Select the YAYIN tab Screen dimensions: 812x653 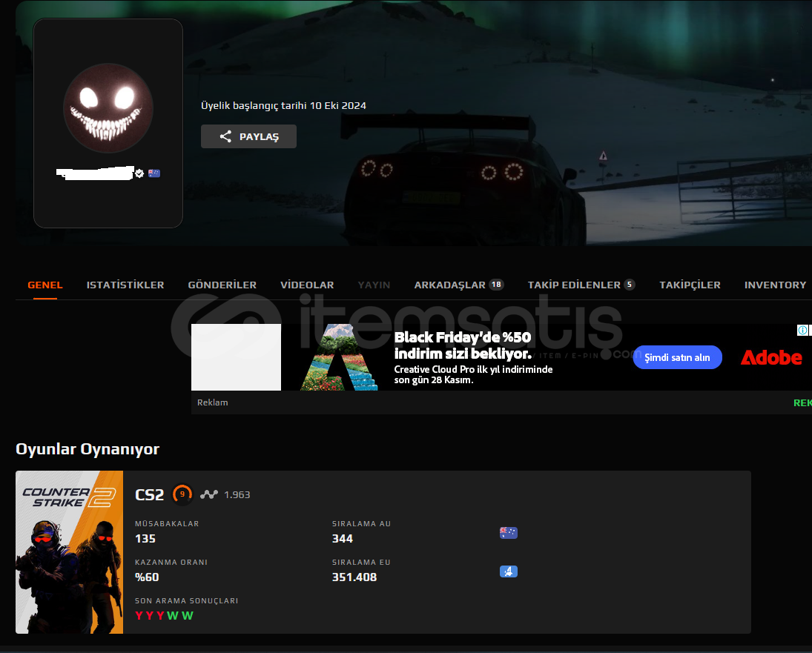pyautogui.click(x=374, y=285)
